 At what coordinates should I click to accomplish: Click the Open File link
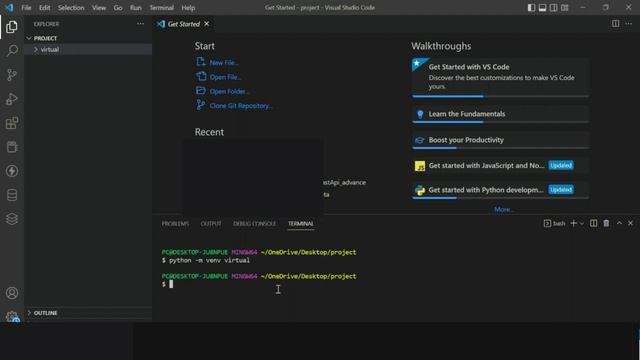(x=225, y=77)
